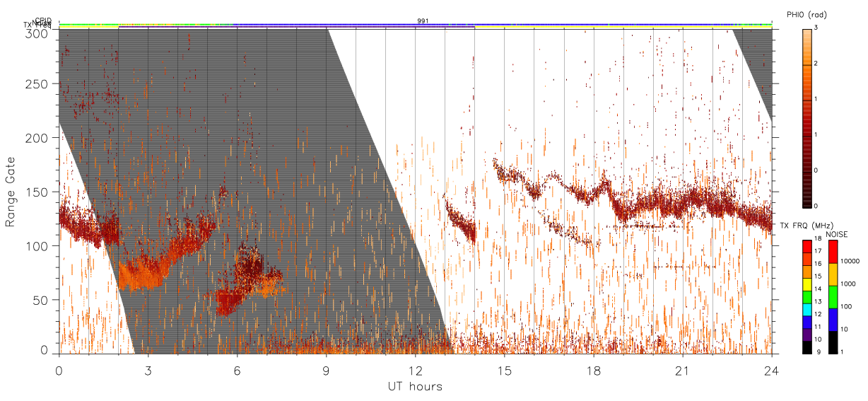Click UT hours tick label 21

(682, 370)
